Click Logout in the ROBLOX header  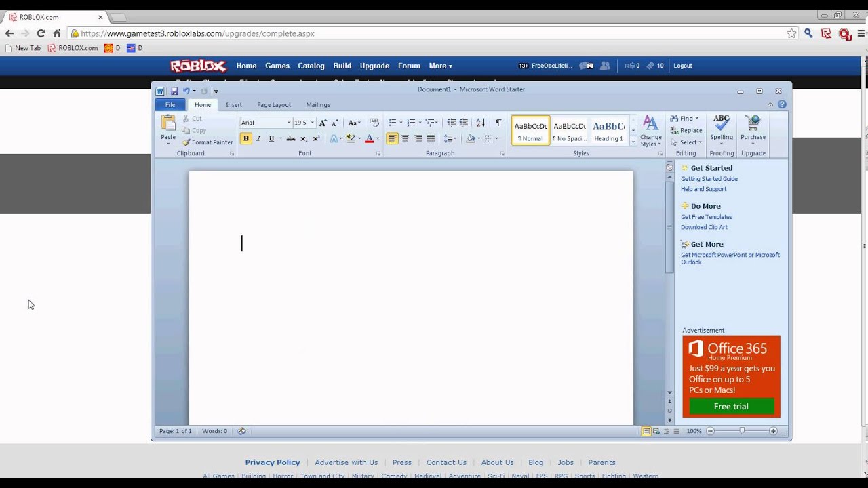click(x=683, y=66)
